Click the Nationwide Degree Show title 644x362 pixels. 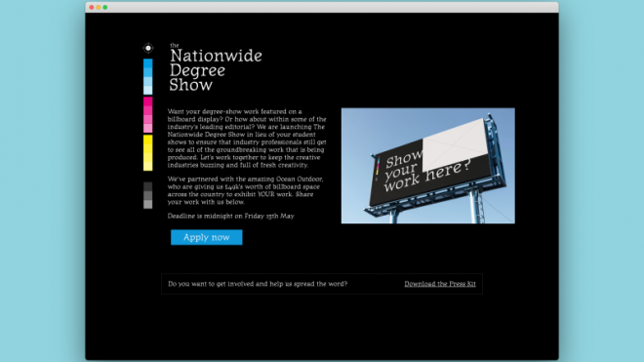point(216,70)
